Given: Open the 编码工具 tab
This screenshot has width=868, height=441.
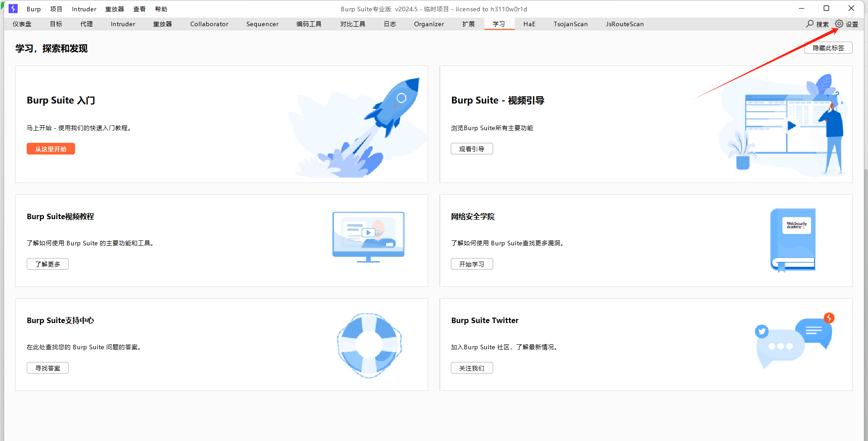Looking at the screenshot, I should [309, 24].
